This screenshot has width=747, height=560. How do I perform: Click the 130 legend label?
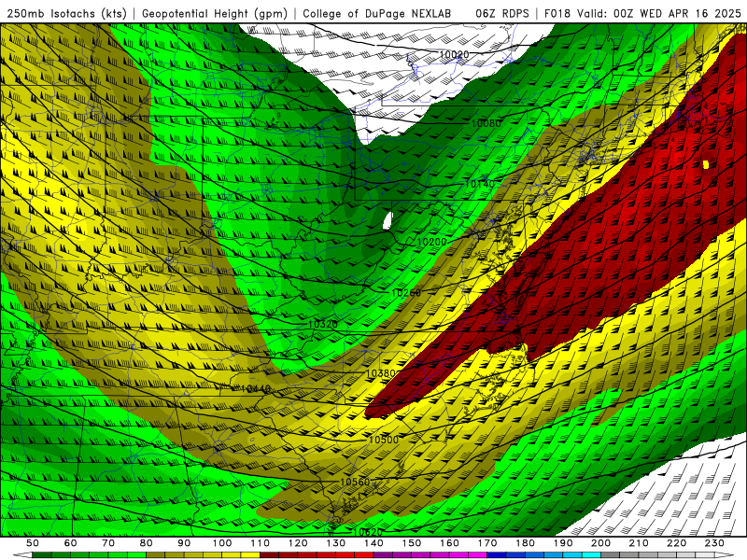point(336,543)
